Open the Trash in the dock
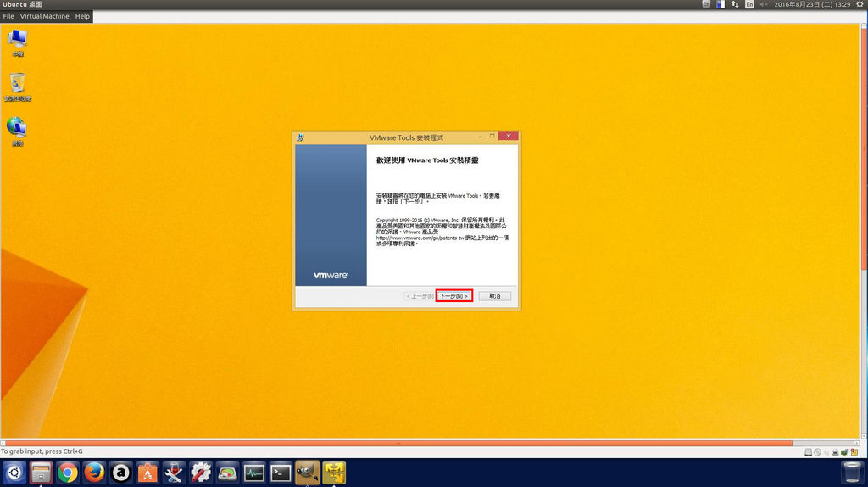868x487 pixels. [x=851, y=473]
